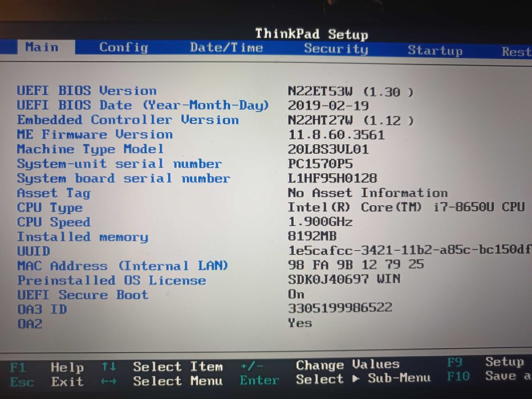Select MAC Address (Internal LAN) label
This screenshot has width=532, height=399.
point(123,266)
